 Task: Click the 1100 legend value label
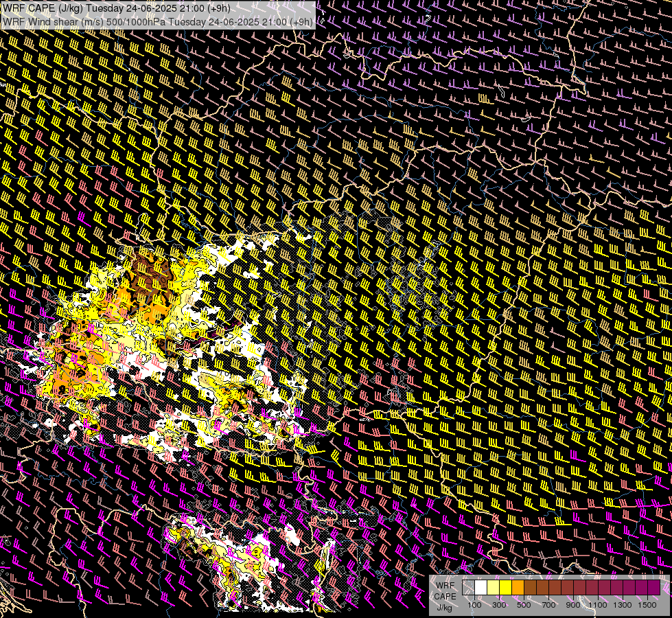pyautogui.click(x=598, y=605)
